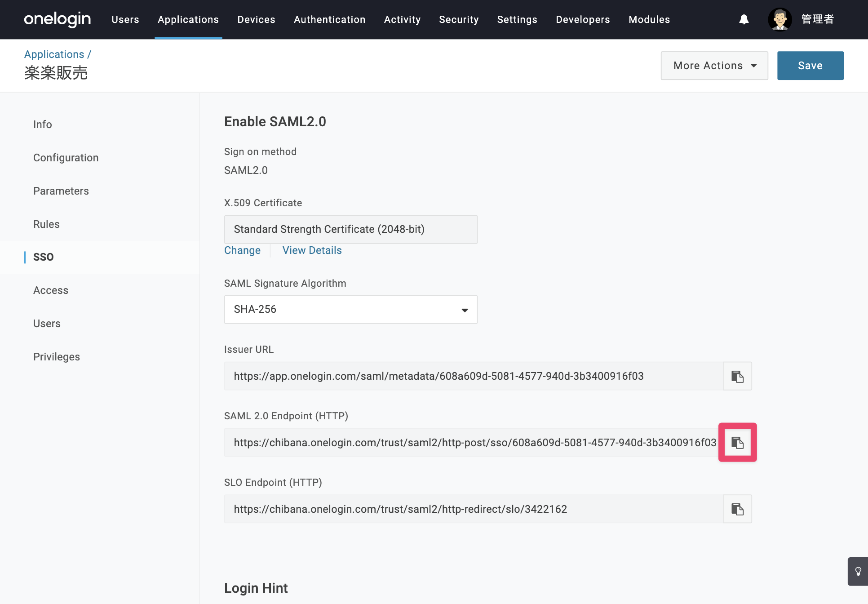Open View Details for the certificate
The image size is (868, 604).
point(312,250)
